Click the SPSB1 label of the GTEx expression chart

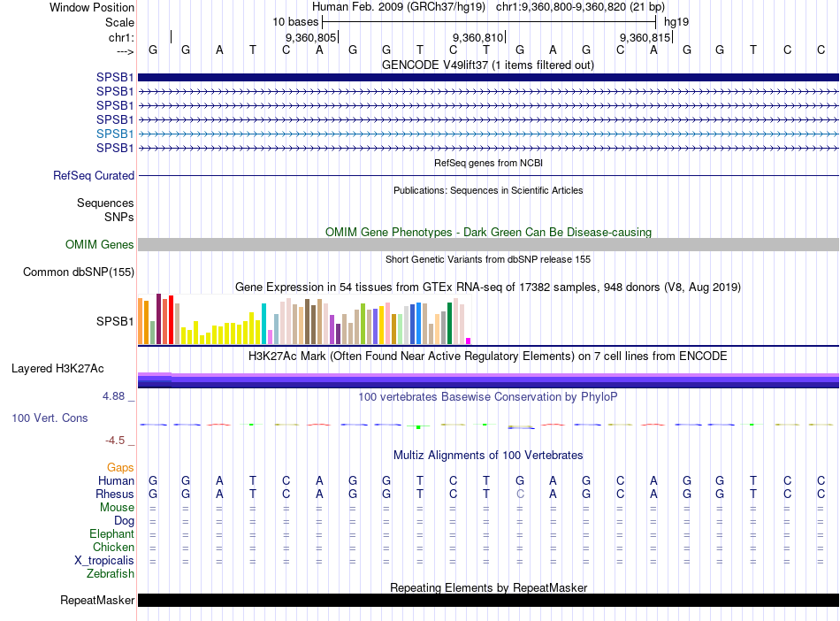[x=115, y=321]
